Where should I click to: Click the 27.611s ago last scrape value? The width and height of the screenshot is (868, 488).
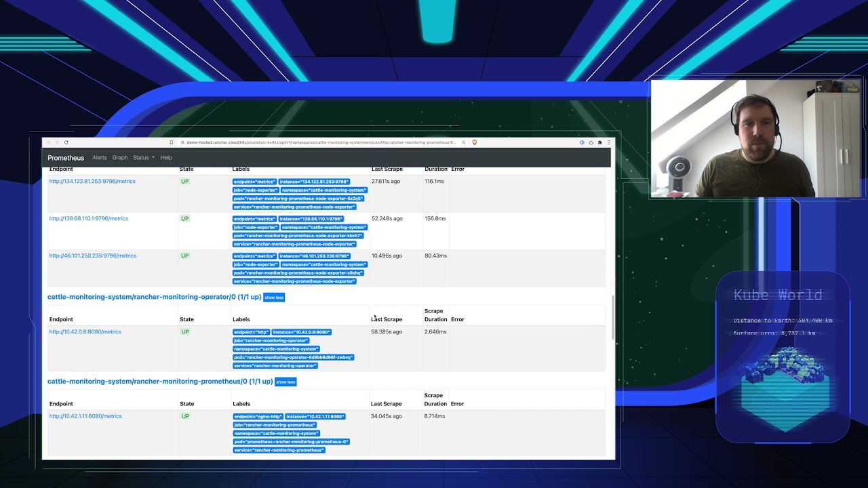point(387,182)
